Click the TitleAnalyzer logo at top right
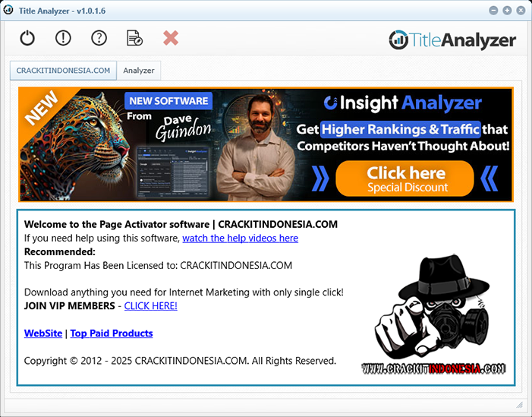Screen dimensions: 532x417 point(452,40)
